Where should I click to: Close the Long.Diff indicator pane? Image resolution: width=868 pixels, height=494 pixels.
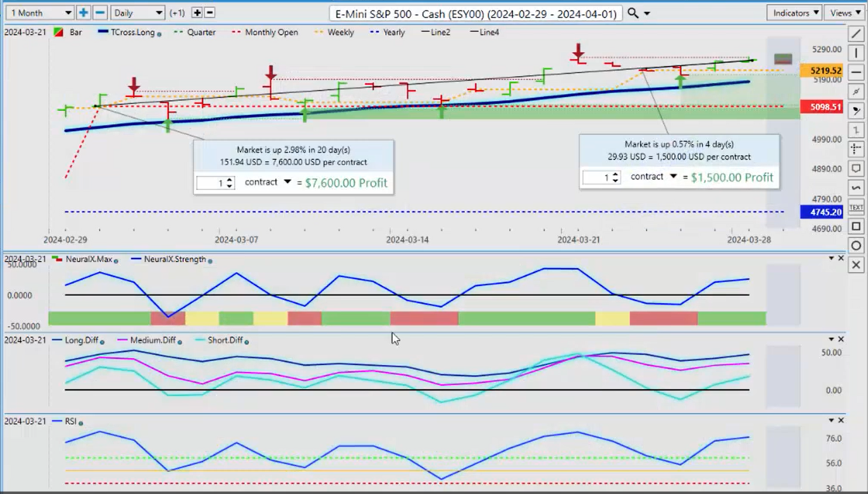pos(840,339)
